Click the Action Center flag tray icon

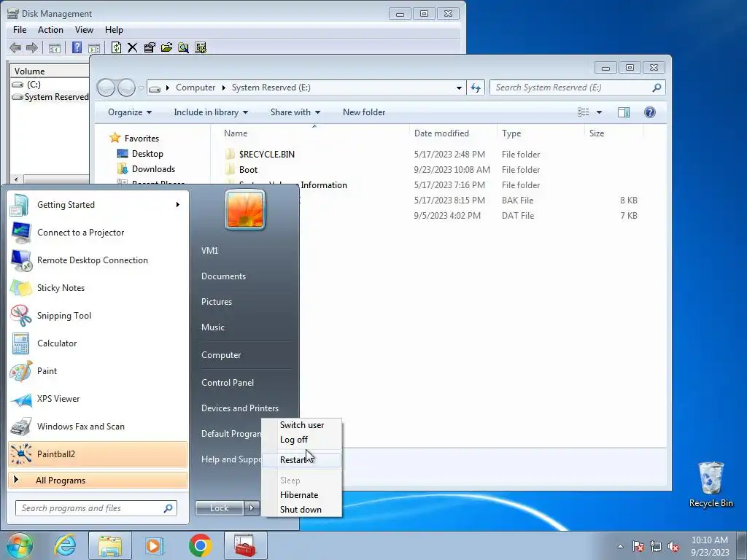pyautogui.click(x=638, y=546)
